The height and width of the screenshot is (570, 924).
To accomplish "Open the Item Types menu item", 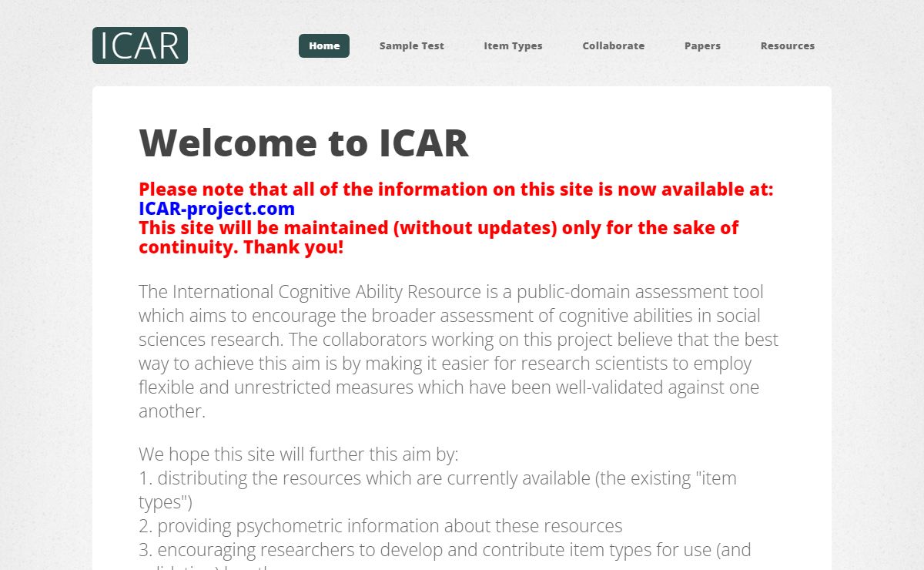I will (x=513, y=45).
